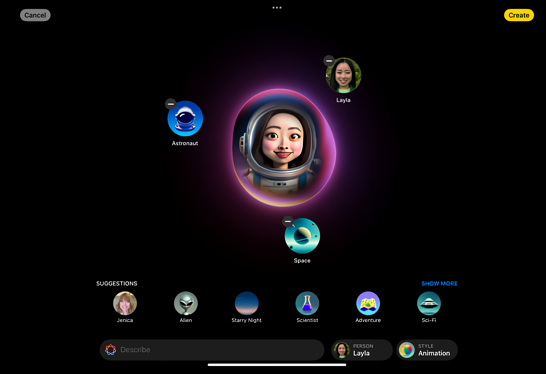The height and width of the screenshot is (374, 546).
Task: Remove the Space concept with its minus badge
Action: coord(288,221)
